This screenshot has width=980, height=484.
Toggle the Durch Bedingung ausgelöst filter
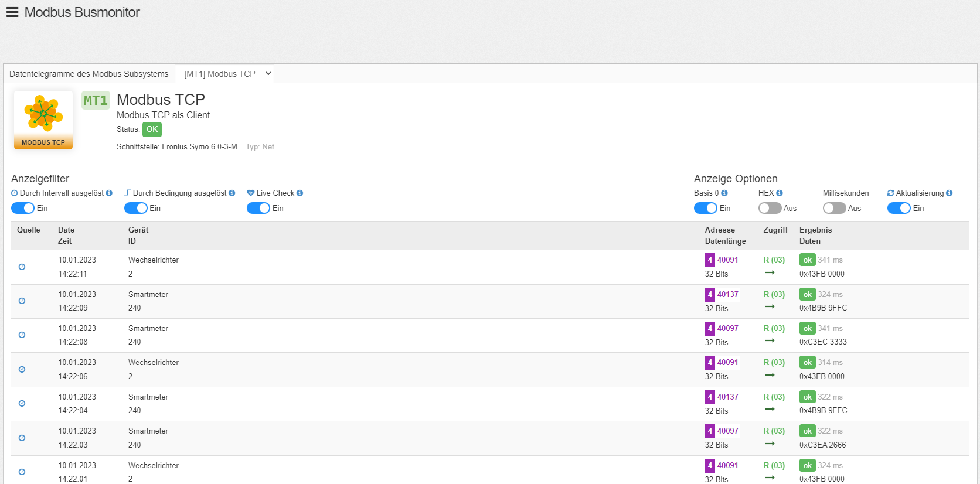[136, 208]
